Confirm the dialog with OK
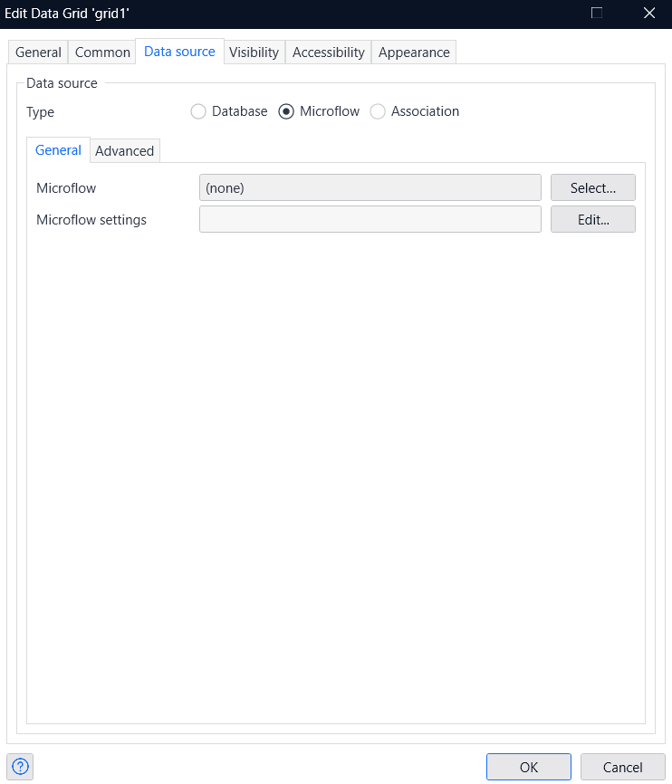 [528, 767]
